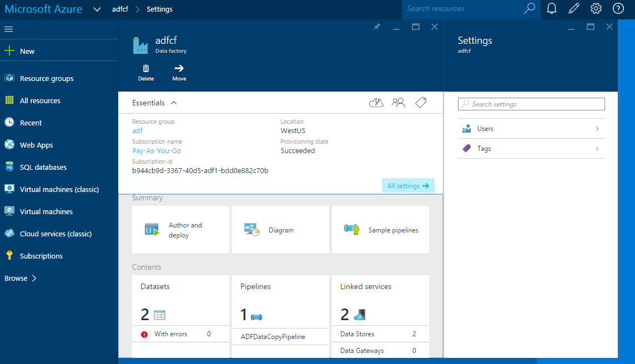Click the Subscriptions key icon
The height and width of the screenshot is (364, 635).
(x=9, y=255)
